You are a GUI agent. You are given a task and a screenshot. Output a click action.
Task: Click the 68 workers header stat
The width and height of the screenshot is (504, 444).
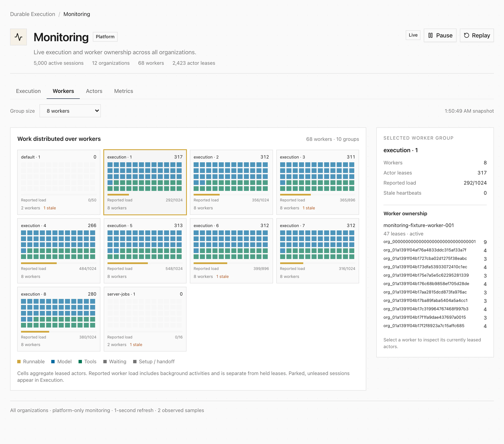point(151,63)
